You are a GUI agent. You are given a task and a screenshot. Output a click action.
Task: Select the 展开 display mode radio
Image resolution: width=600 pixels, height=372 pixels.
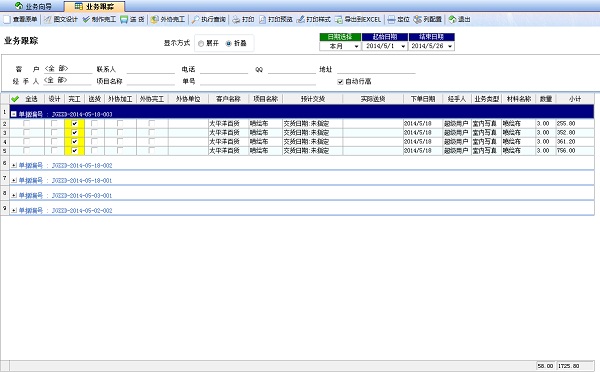pos(201,44)
